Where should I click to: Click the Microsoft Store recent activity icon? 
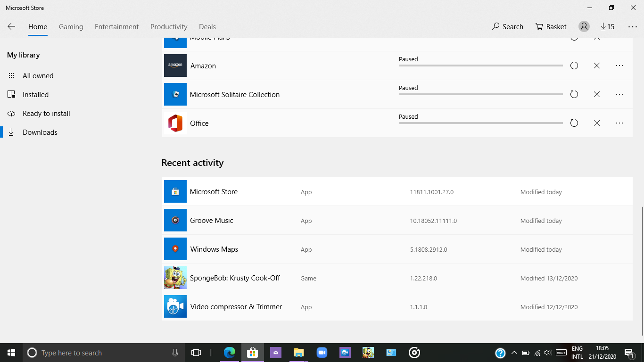[x=175, y=191]
